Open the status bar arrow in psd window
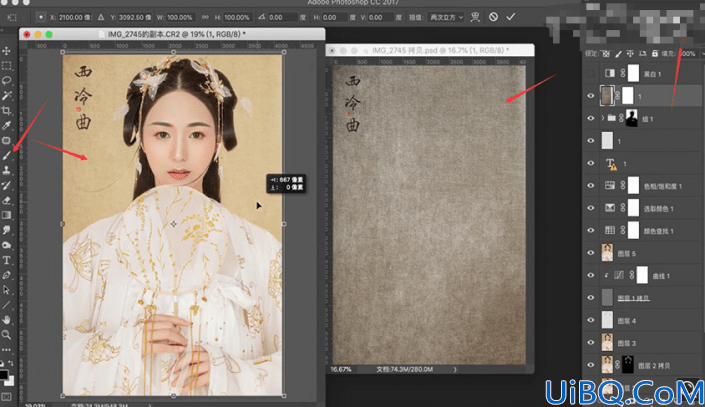Screen dimensions: 705x407 (455, 369)
